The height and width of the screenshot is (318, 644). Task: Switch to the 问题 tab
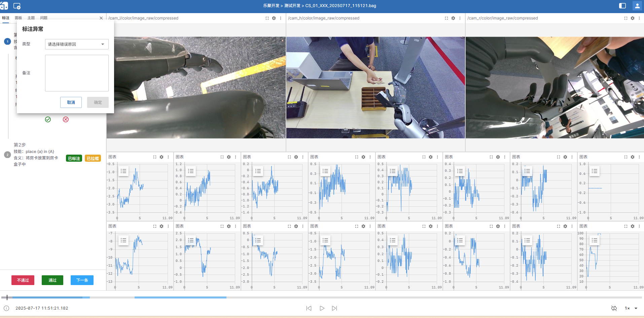tap(44, 18)
